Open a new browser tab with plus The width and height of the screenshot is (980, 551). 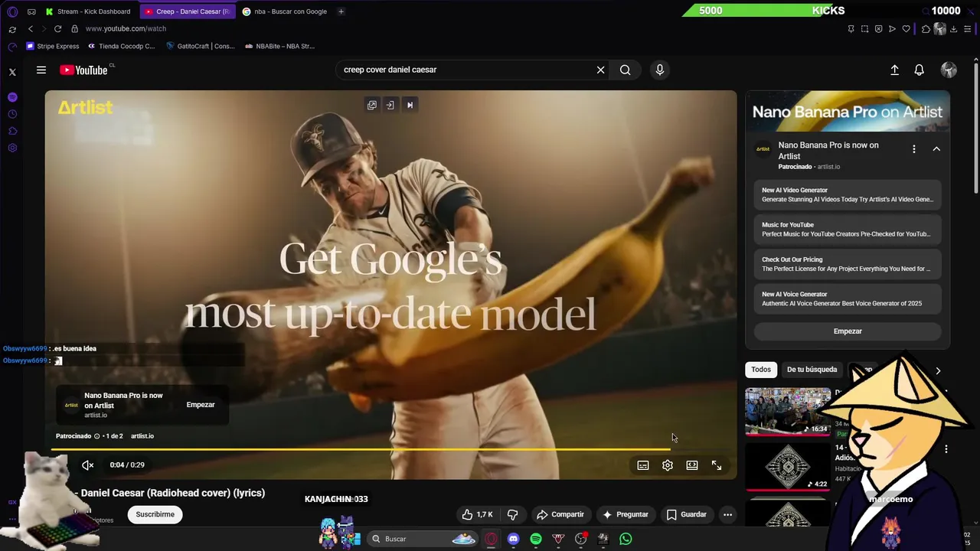pos(341,11)
